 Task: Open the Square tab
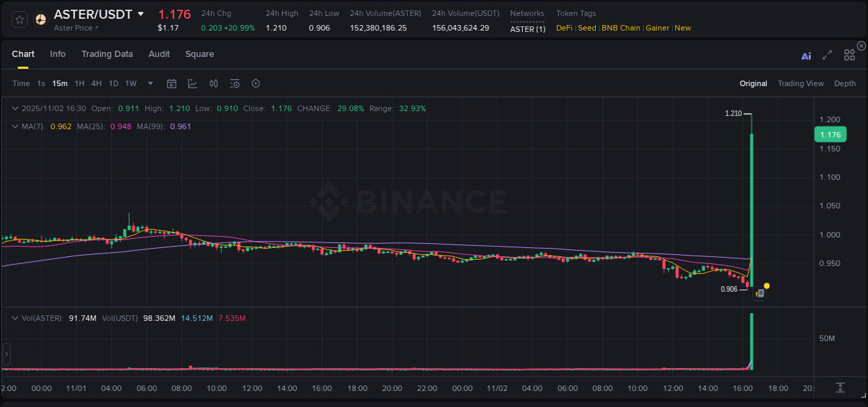point(199,54)
